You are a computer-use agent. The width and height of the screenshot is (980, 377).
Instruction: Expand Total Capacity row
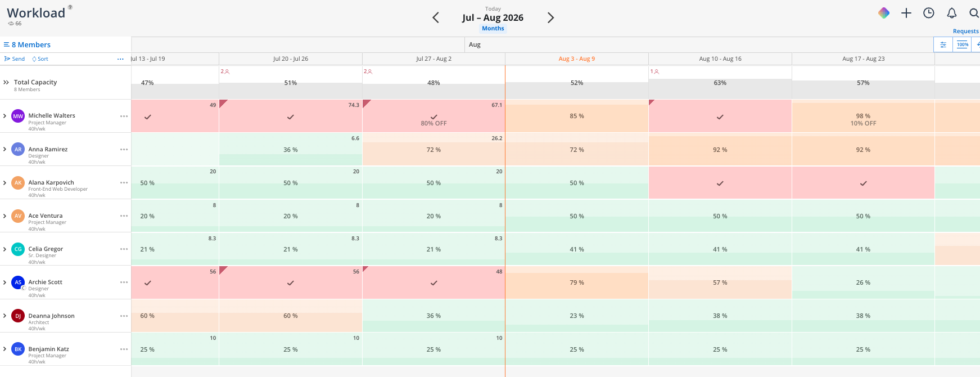click(x=6, y=82)
